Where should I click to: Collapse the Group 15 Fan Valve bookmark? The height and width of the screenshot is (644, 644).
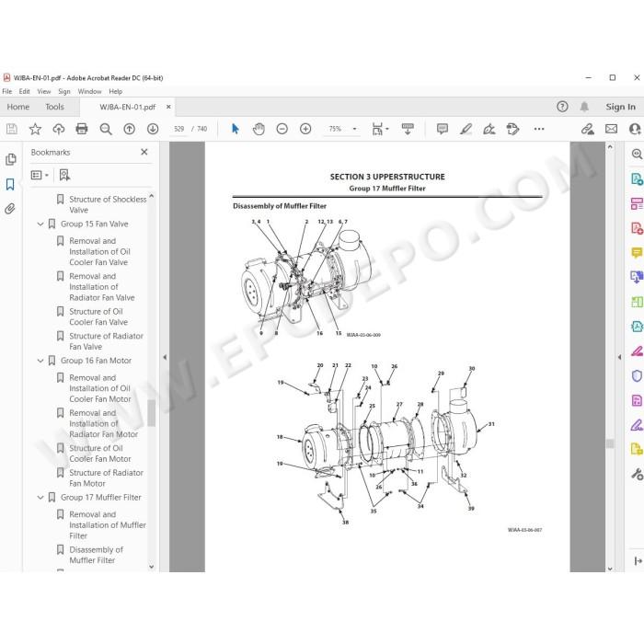40,224
